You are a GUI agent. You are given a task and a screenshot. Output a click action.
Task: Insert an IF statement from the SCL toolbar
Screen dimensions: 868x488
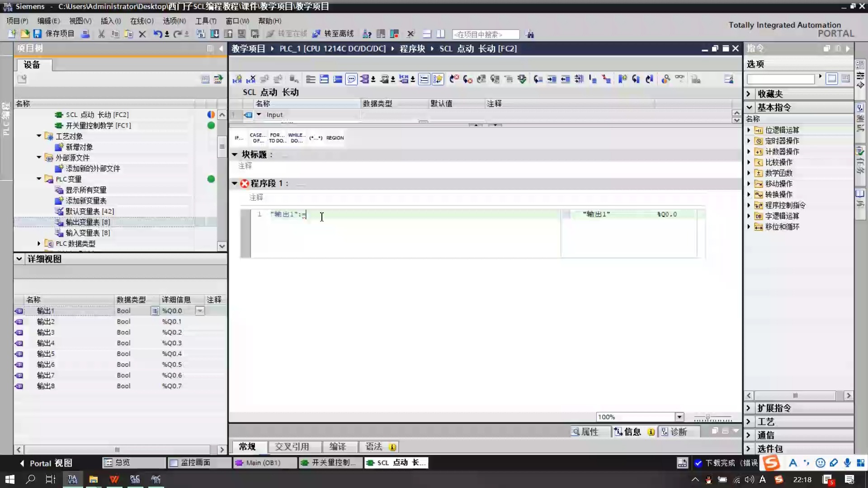click(238, 137)
